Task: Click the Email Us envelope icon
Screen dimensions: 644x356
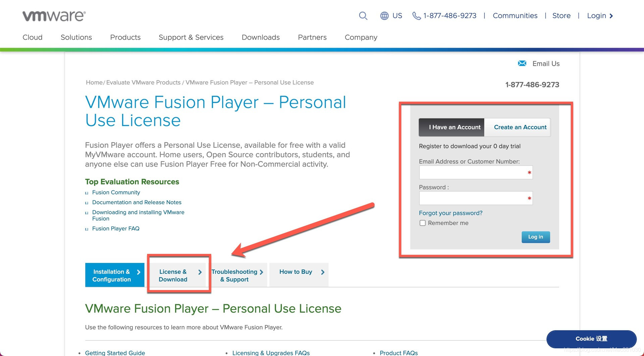Action: pos(522,63)
